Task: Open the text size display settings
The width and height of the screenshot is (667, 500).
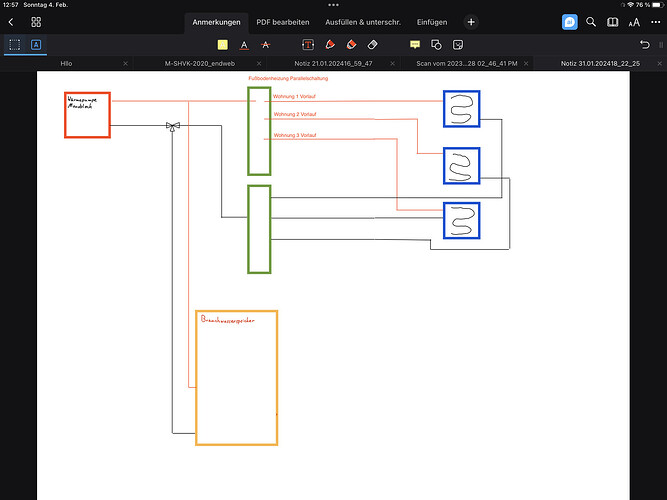Action: click(634, 21)
